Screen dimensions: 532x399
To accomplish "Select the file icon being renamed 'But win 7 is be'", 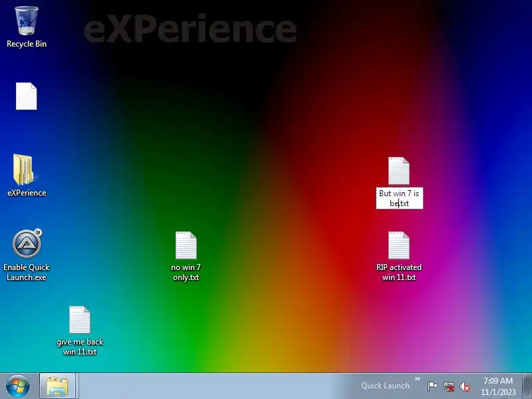I will point(398,171).
